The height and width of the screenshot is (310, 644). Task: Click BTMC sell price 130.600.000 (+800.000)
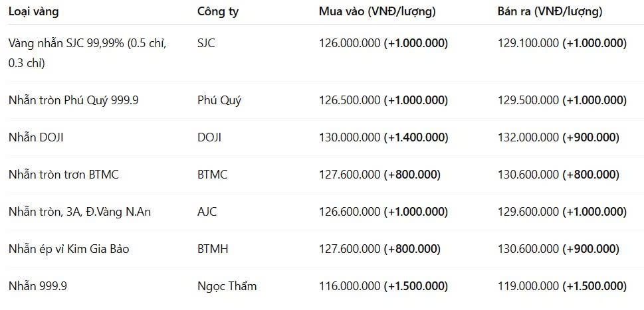(558, 175)
